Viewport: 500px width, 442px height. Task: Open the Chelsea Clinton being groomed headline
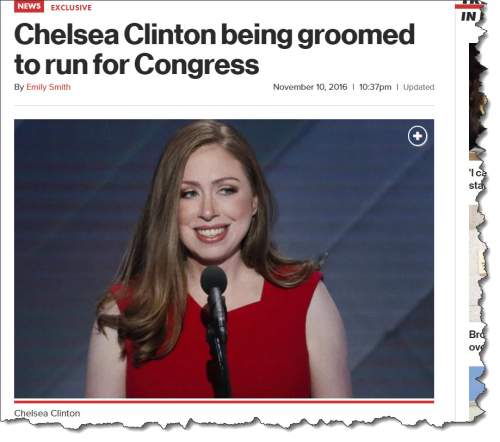(214, 49)
